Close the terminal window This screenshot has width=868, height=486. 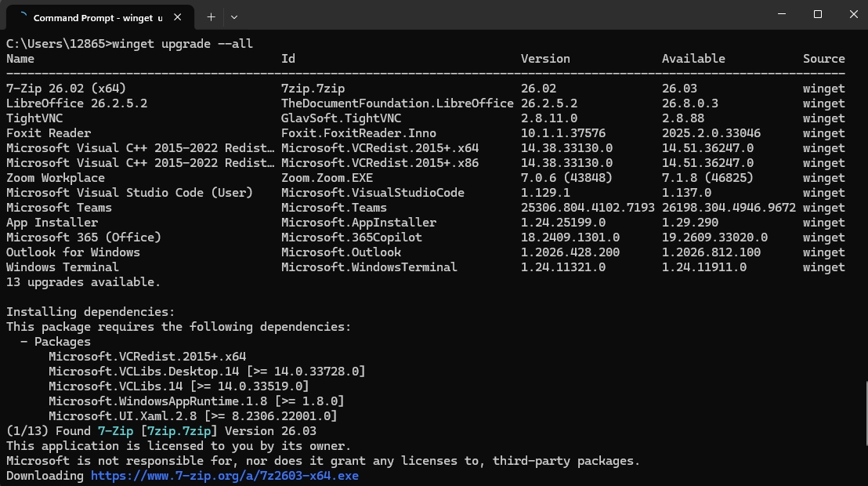(x=854, y=14)
